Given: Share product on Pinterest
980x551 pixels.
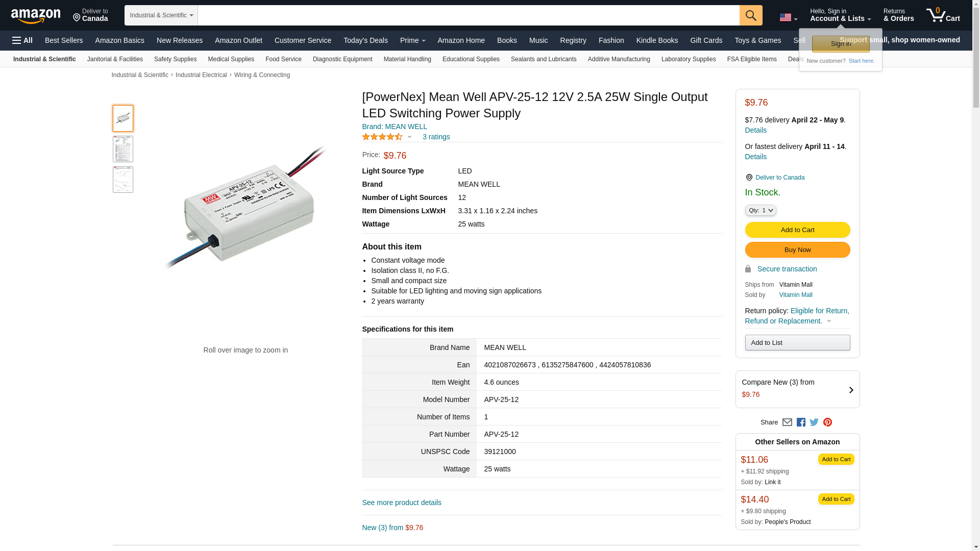Looking at the screenshot, I should 827,422.
